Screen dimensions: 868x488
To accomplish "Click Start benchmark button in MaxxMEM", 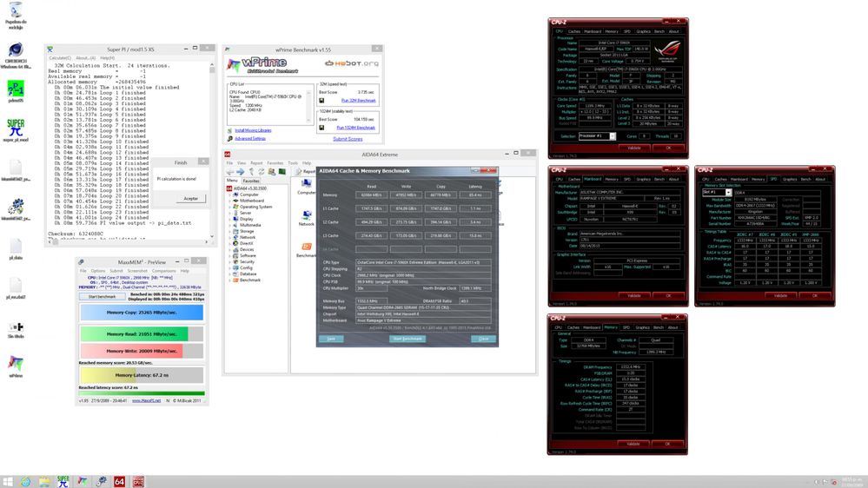I will [103, 297].
